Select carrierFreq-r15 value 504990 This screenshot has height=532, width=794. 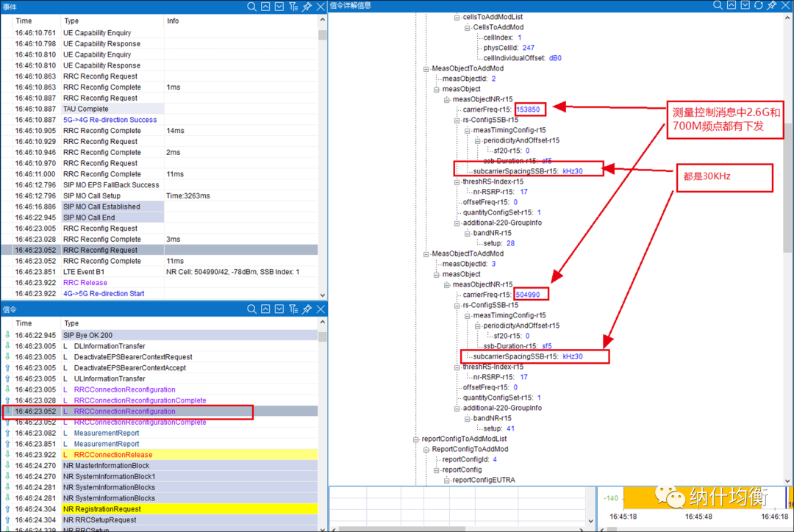click(528, 295)
